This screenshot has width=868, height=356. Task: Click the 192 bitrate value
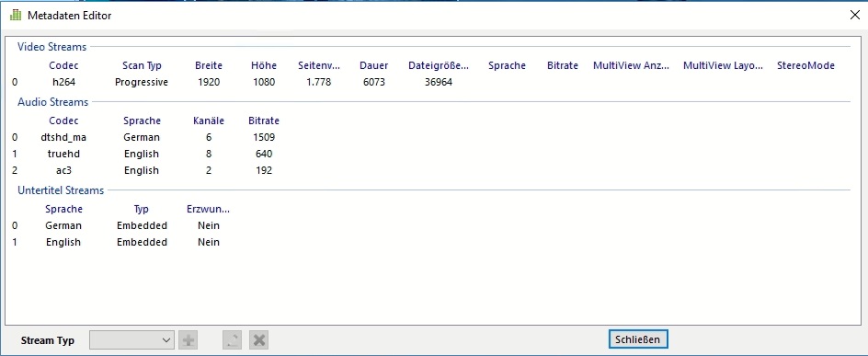tap(264, 170)
